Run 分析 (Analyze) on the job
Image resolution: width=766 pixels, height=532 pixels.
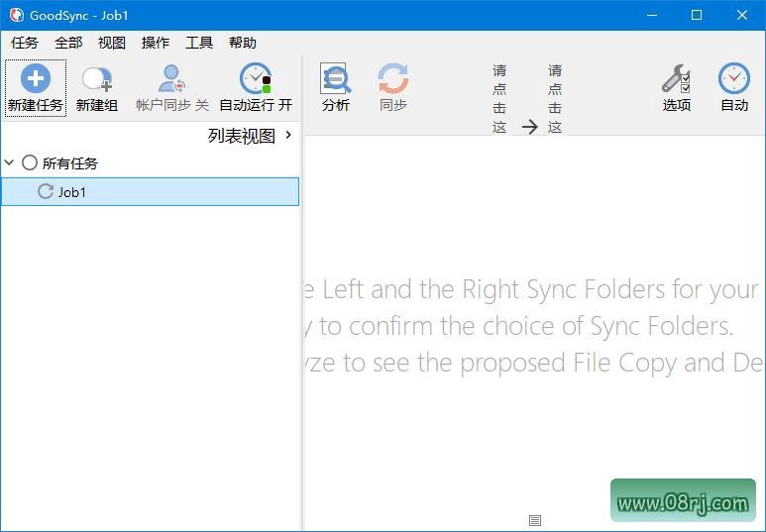point(336,87)
